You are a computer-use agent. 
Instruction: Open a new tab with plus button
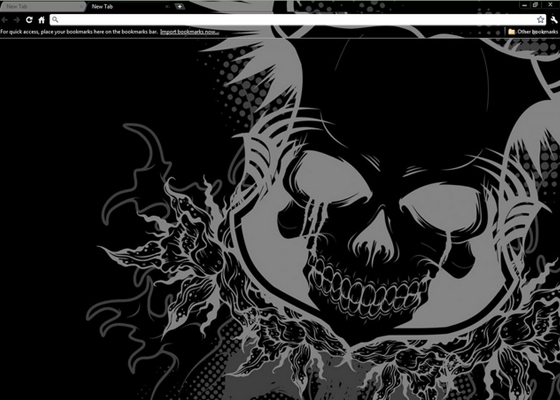(180, 6)
